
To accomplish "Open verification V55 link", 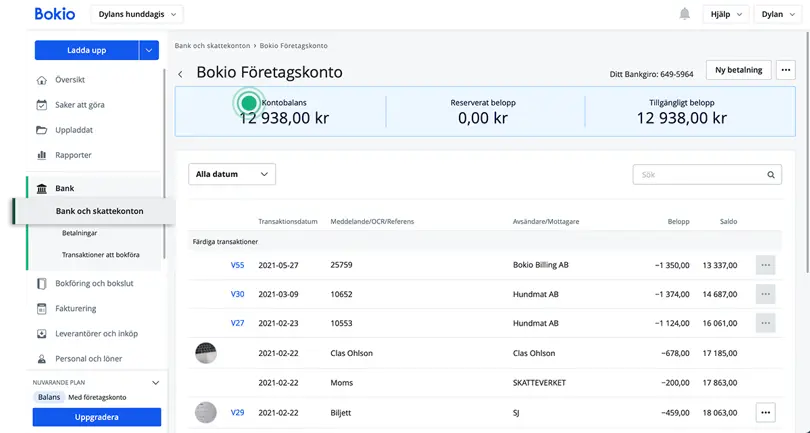I will tap(238, 265).
